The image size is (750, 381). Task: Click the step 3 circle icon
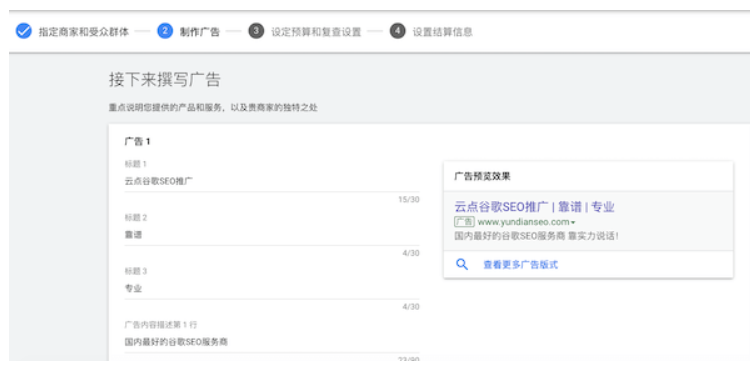click(x=256, y=31)
